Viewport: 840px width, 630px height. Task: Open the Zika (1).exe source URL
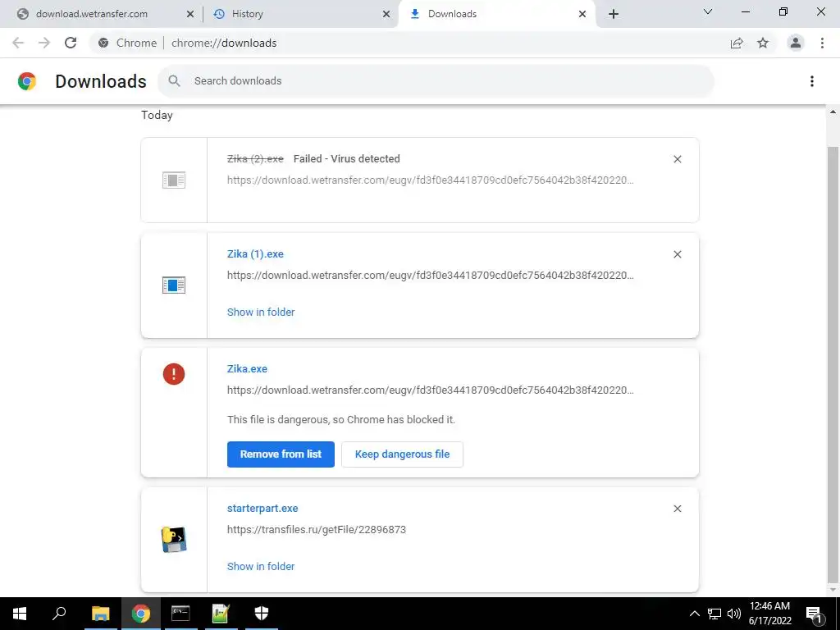430,276
